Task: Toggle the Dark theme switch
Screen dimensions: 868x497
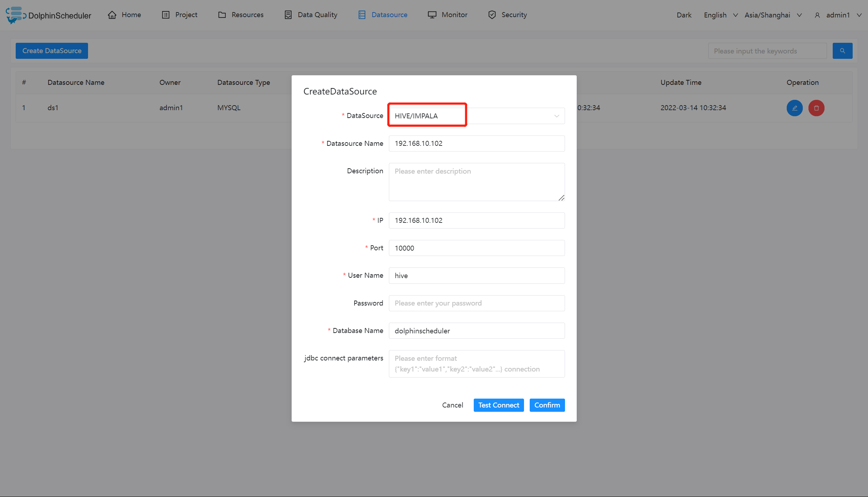Action: click(684, 15)
